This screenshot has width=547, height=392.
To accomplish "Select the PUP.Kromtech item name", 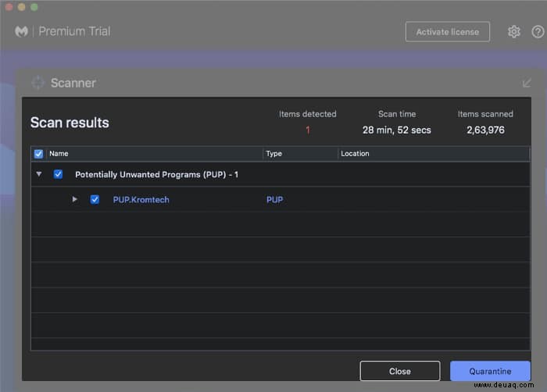I will [141, 200].
